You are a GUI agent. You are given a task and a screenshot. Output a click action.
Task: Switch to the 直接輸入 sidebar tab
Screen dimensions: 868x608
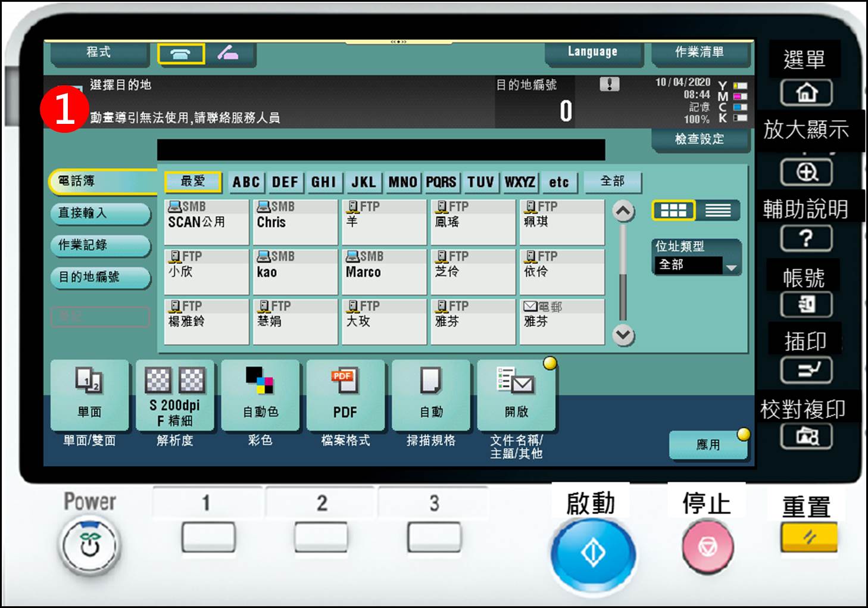click(99, 214)
